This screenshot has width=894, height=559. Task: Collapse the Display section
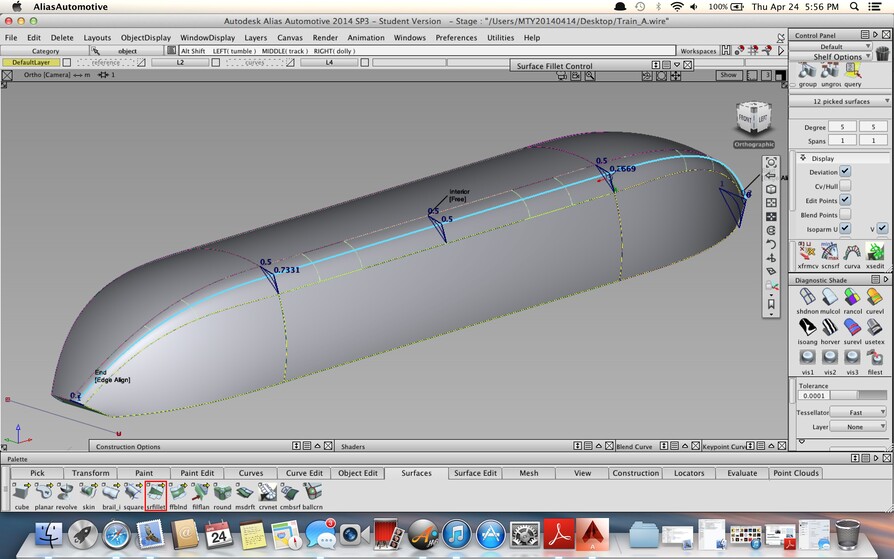tap(802, 158)
